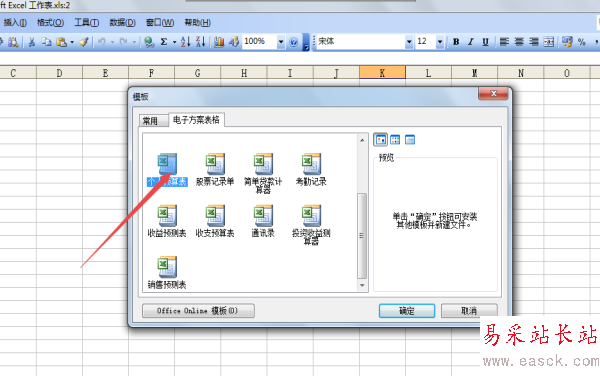Click the Undo arrow icon
Screen dimensions: 600x376
pyautogui.click(x=101, y=42)
